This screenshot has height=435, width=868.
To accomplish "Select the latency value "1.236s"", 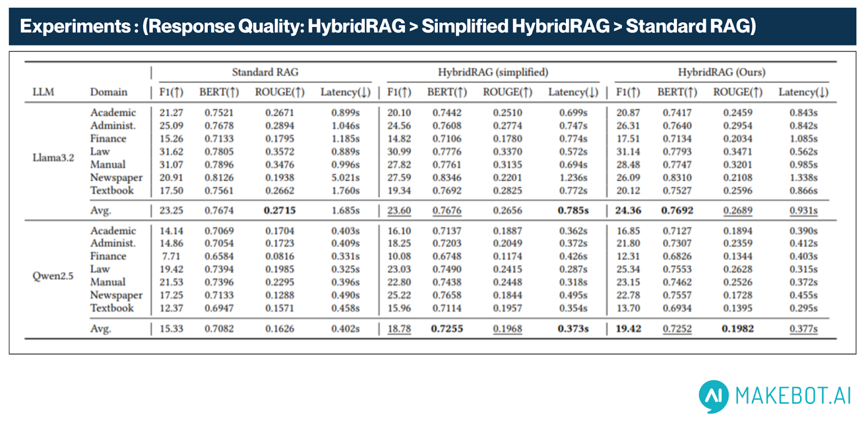I will point(573,178).
